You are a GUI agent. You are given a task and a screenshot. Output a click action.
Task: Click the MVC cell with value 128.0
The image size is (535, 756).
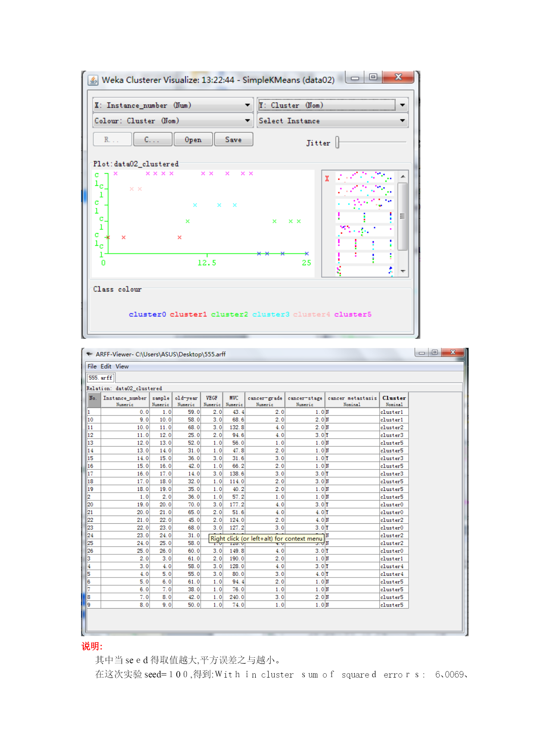234,566
